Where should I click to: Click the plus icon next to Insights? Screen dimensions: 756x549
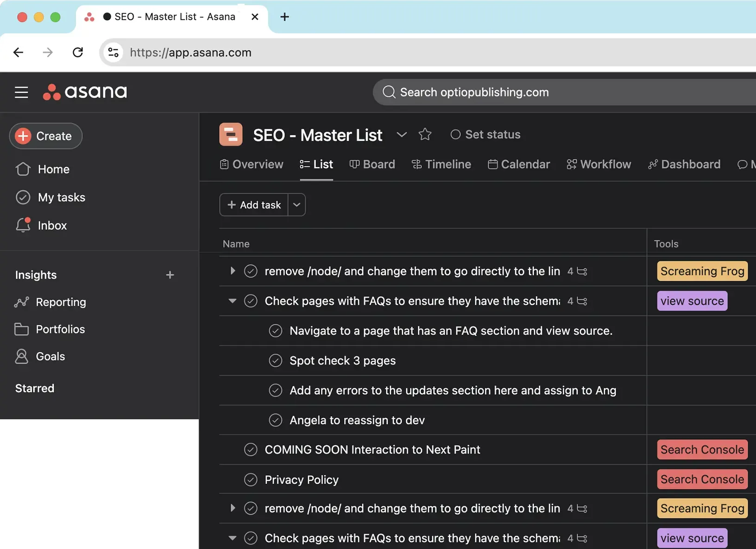(x=170, y=275)
